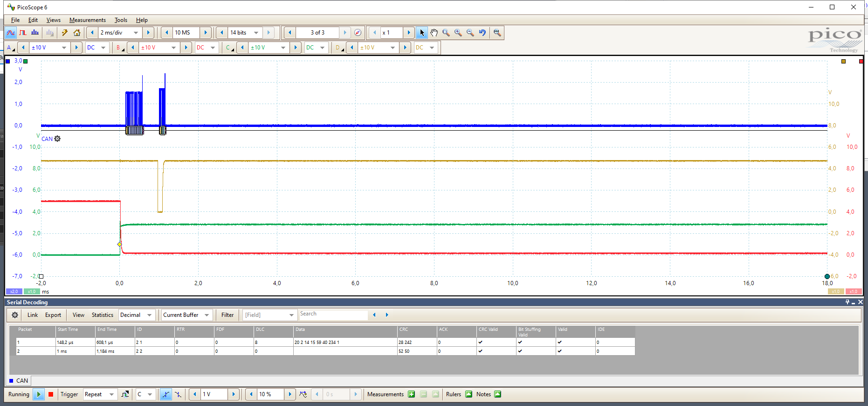The image size is (868, 406).
Task: Click the Export button
Action: pos(53,315)
